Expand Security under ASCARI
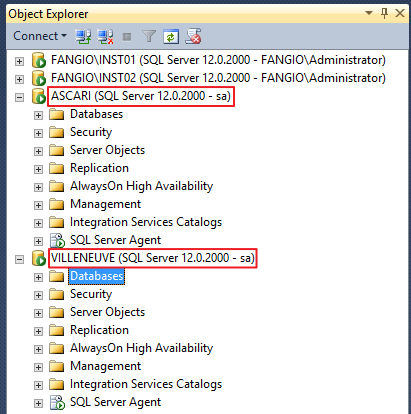The width and height of the screenshot is (411, 414). pos(38,133)
